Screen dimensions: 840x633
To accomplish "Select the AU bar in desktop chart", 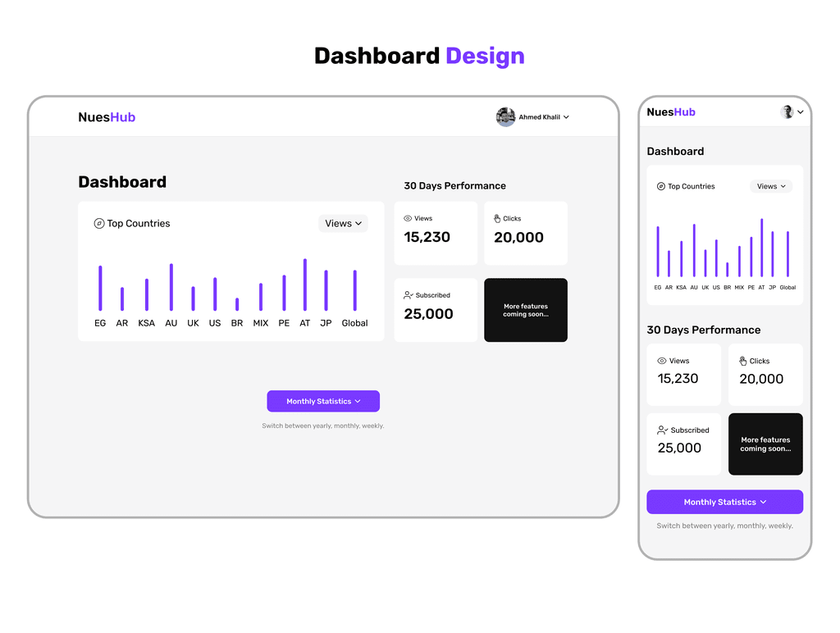I will coord(171,287).
